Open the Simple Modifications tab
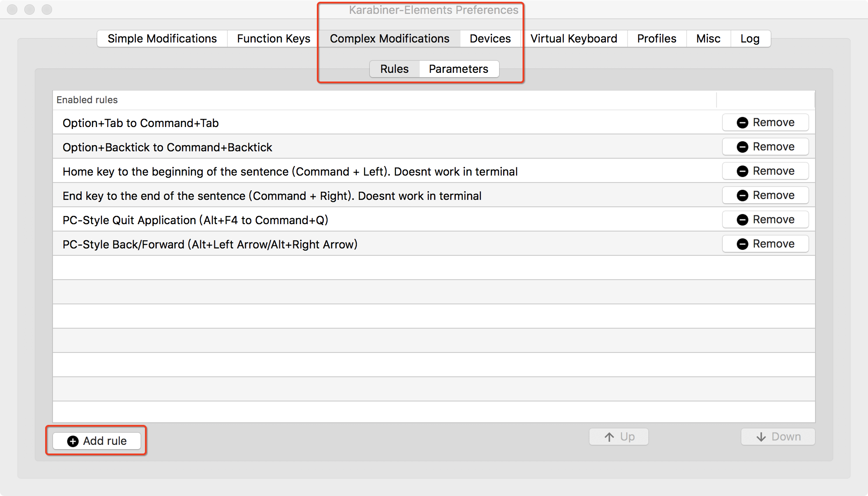This screenshot has height=496, width=868. pyautogui.click(x=162, y=39)
